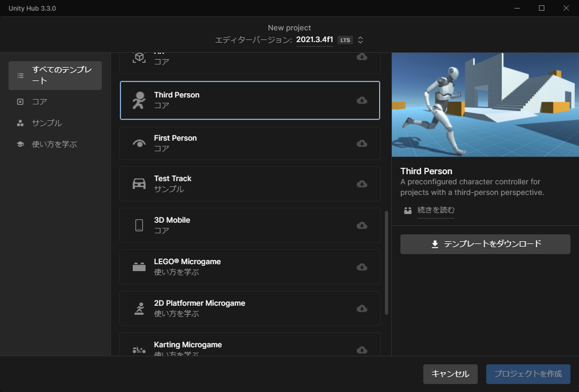This screenshot has height=392, width=579.
Task: Click the Third Person preview thumbnail image
Action: click(485, 105)
